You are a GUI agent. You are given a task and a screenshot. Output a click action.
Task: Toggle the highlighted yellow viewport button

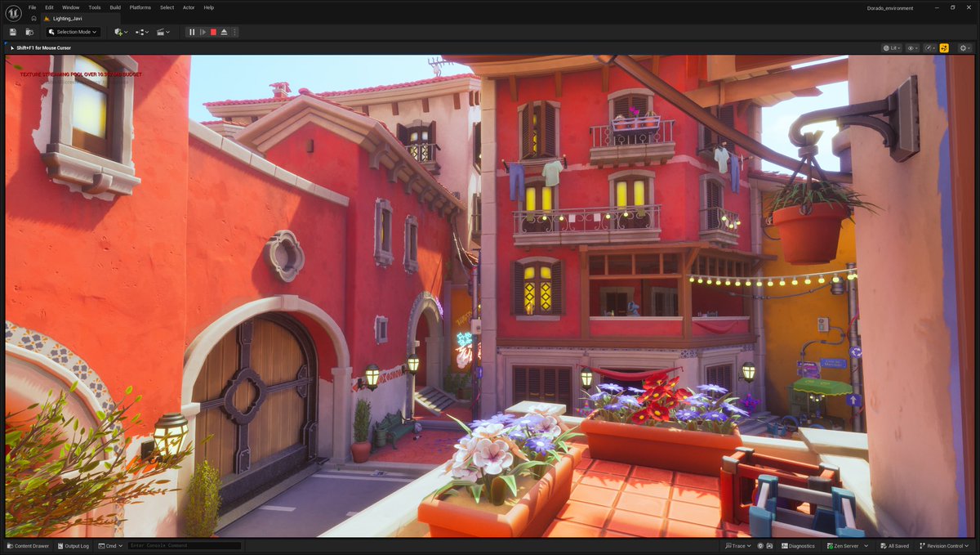[x=944, y=48]
